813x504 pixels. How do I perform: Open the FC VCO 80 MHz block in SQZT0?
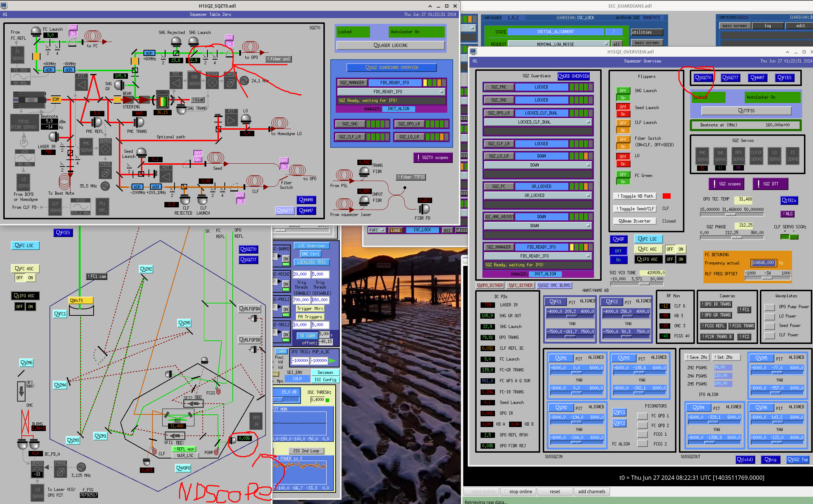point(21,77)
